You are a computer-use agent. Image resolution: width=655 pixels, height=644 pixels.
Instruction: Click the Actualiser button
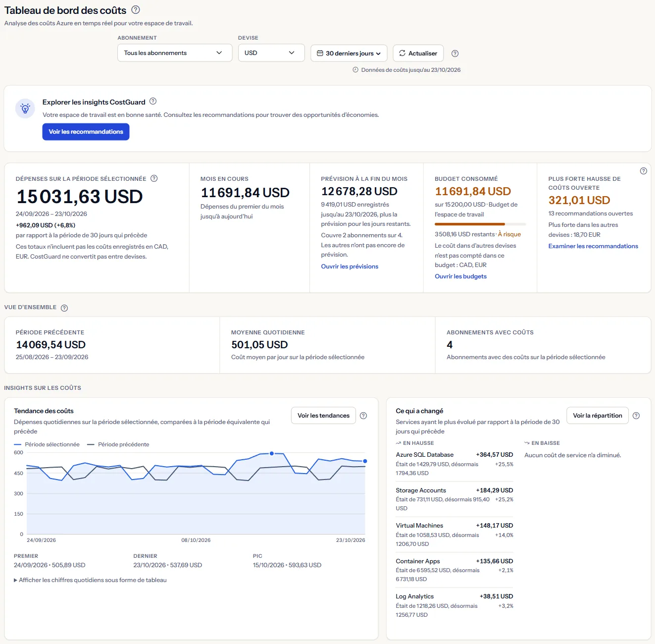418,54
